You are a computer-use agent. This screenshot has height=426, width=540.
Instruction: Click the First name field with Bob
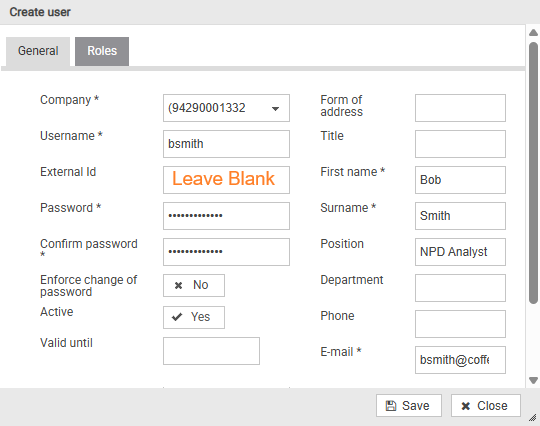click(x=460, y=180)
